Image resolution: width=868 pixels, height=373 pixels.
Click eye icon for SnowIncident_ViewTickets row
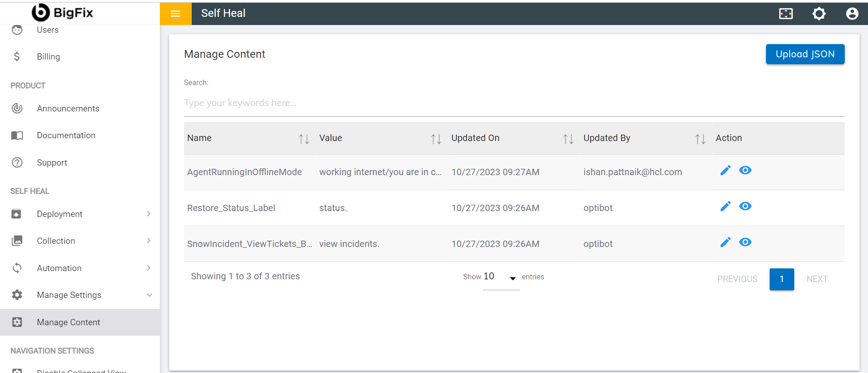click(745, 242)
